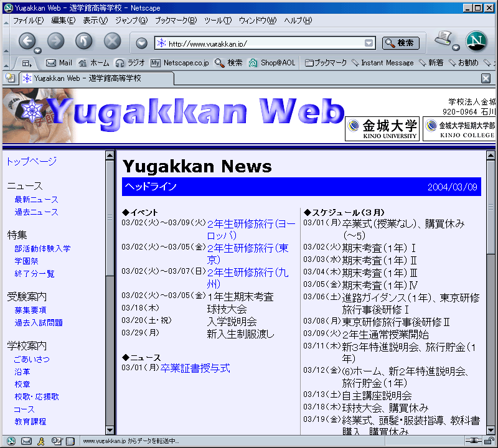498x448 pixels.
Task: Open the 2年生研修旅行（ヨーロッパ） event link
Action: 251,230
